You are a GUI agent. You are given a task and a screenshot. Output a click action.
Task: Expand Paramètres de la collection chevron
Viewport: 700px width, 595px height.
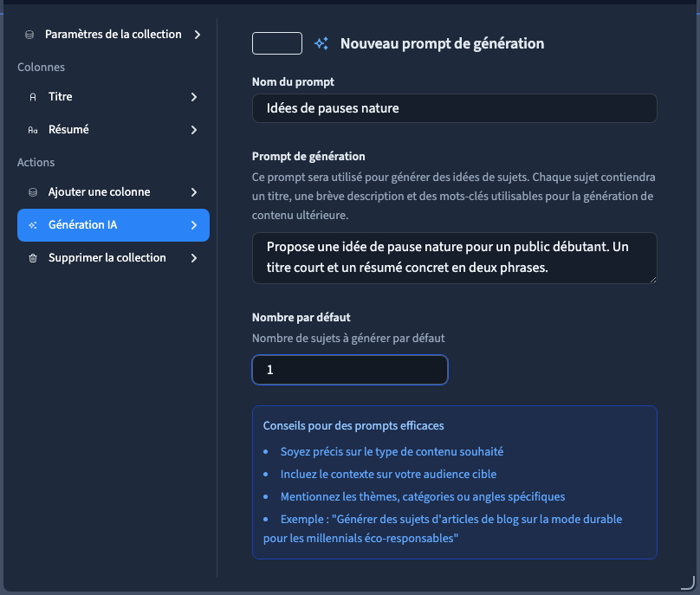[x=198, y=35]
